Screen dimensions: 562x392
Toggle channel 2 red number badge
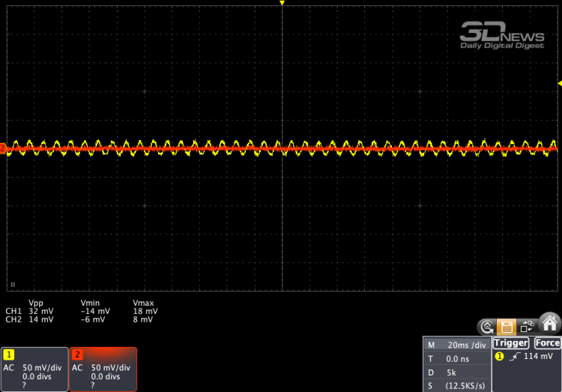(x=76, y=355)
